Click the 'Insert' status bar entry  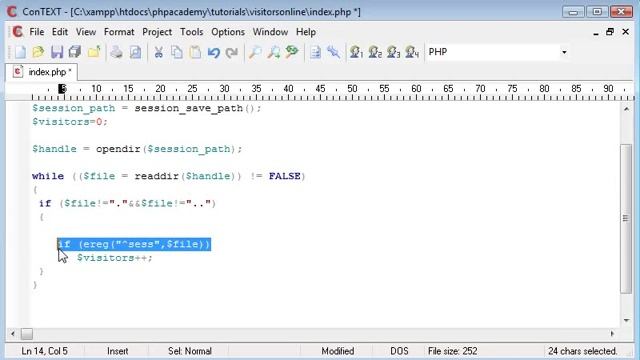[x=118, y=351]
